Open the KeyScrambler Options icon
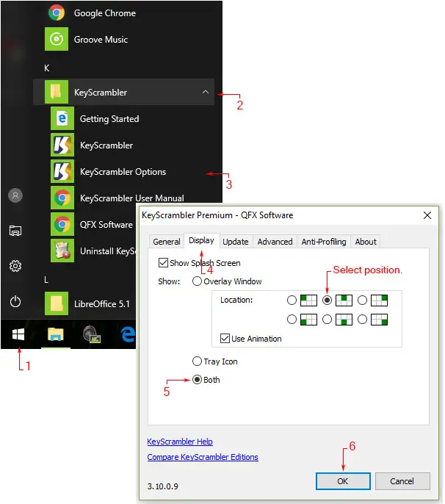The height and width of the screenshot is (504, 445). tap(62, 171)
